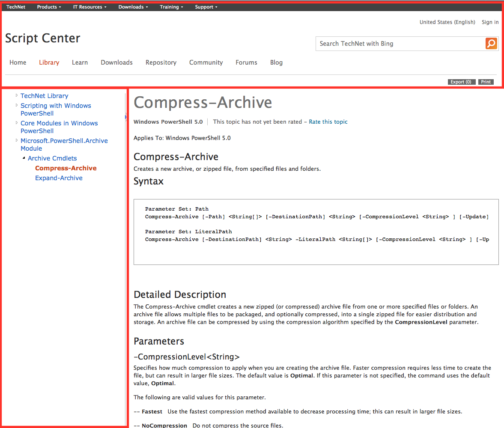Collapse the Archive Cmdlets tree node
Screen dimensions: 504x428
[24, 158]
